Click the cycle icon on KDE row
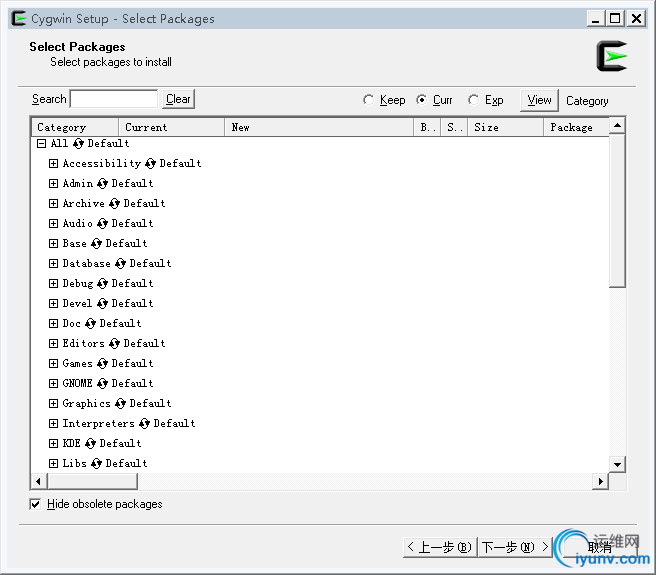 [x=90, y=444]
